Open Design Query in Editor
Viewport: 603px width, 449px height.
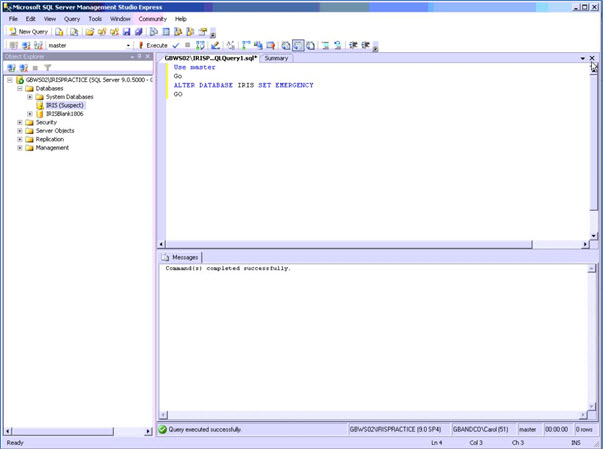[x=215, y=45]
